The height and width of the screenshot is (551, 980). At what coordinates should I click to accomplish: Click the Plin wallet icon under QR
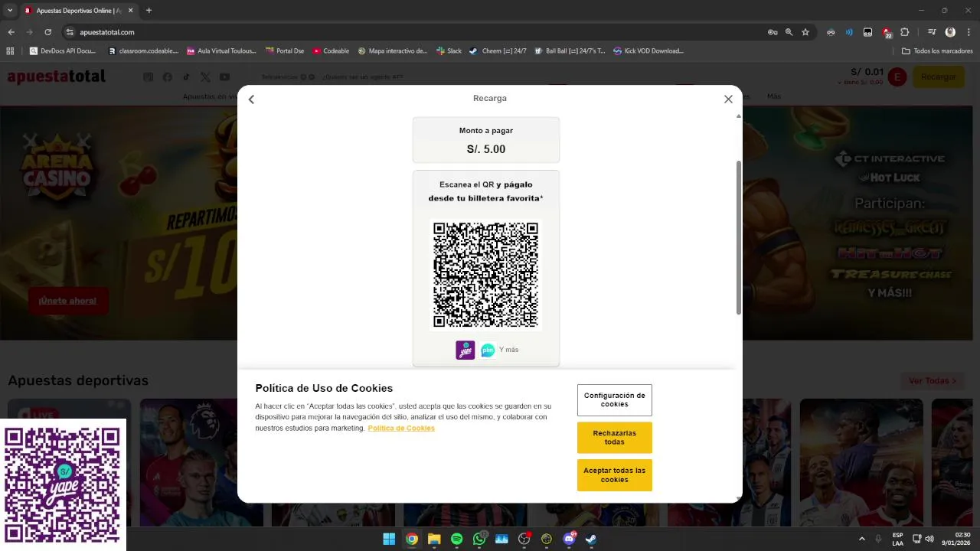click(488, 350)
